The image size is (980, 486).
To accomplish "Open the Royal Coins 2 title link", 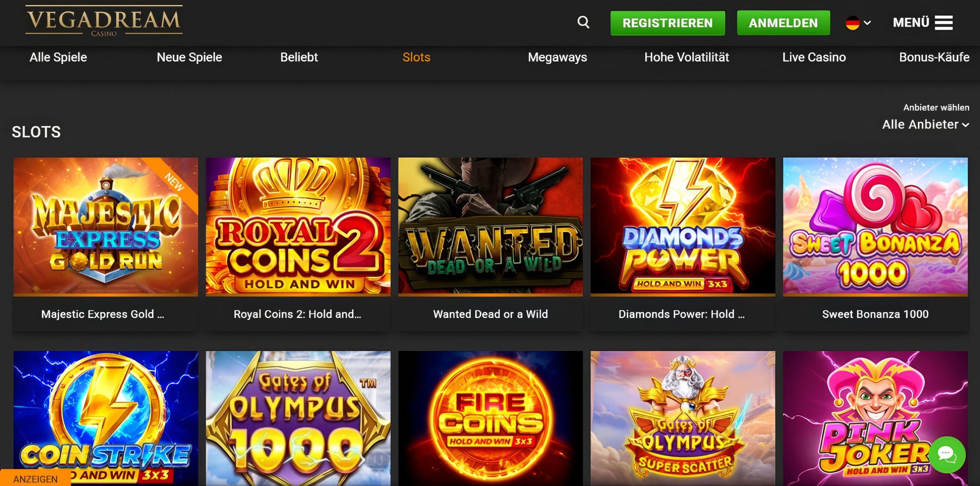I will click(x=298, y=314).
